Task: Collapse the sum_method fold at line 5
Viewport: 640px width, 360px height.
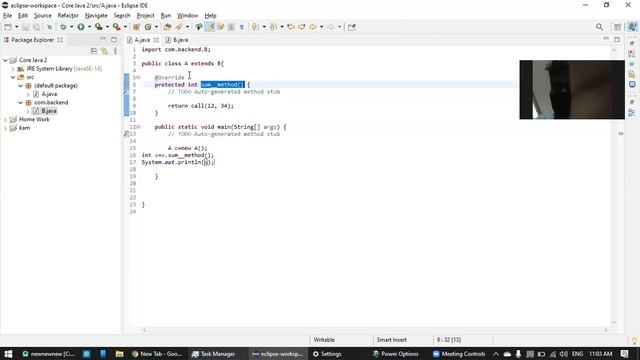Action: coord(138,77)
